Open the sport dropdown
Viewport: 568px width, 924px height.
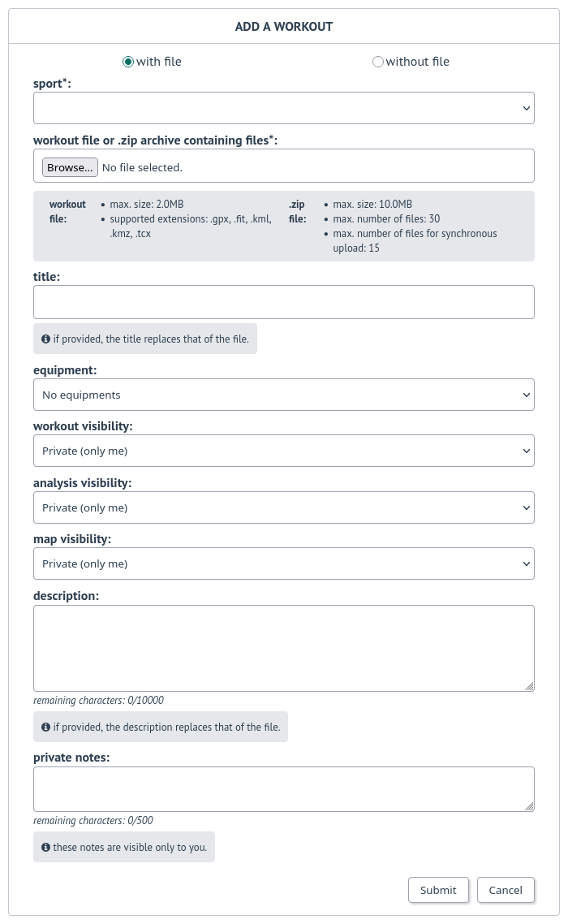[284, 107]
